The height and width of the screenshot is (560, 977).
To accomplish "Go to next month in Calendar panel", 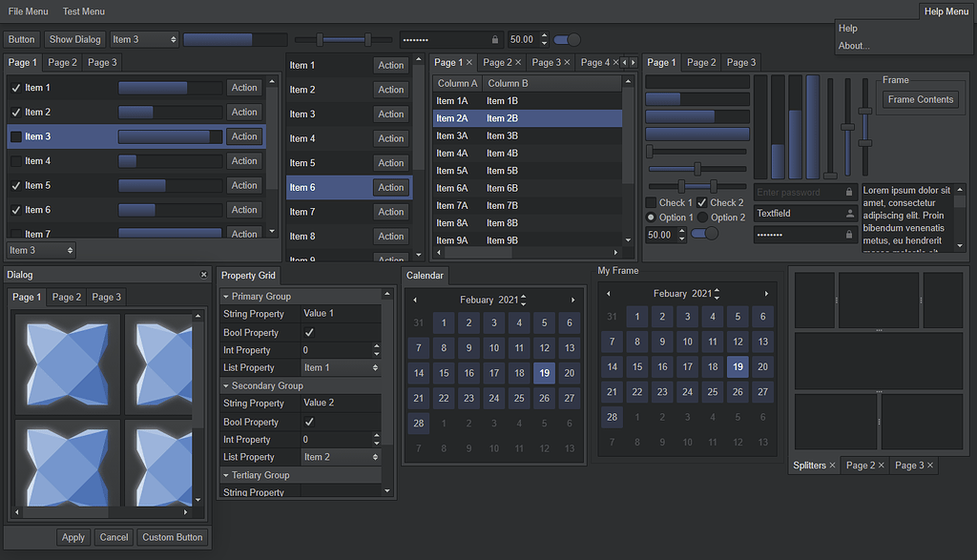I will pyautogui.click(x=572, y=301).
